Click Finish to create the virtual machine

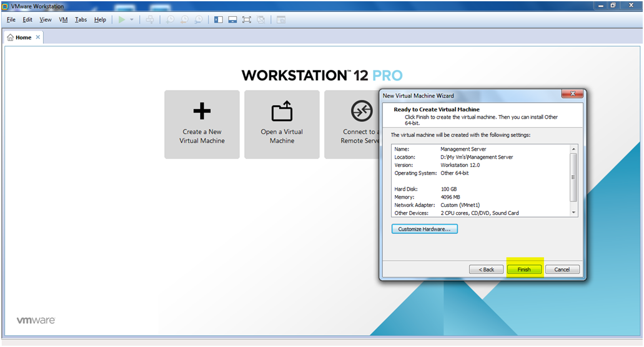524,269
